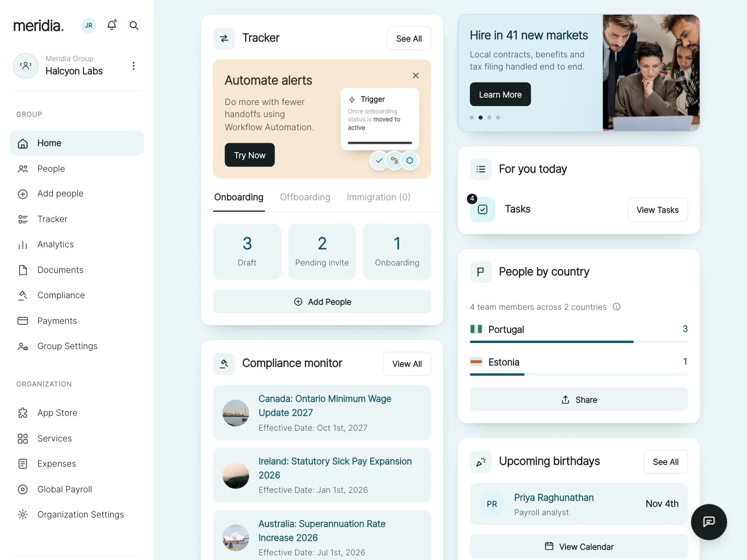Click the JR user avatar
Viewport: 747px width, 560px height.
(89, 26)
